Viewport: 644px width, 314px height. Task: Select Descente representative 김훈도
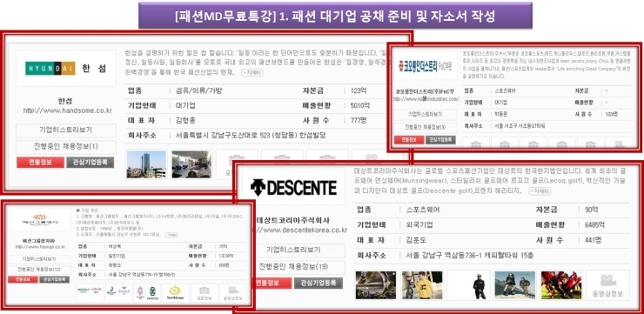point(417,240)
